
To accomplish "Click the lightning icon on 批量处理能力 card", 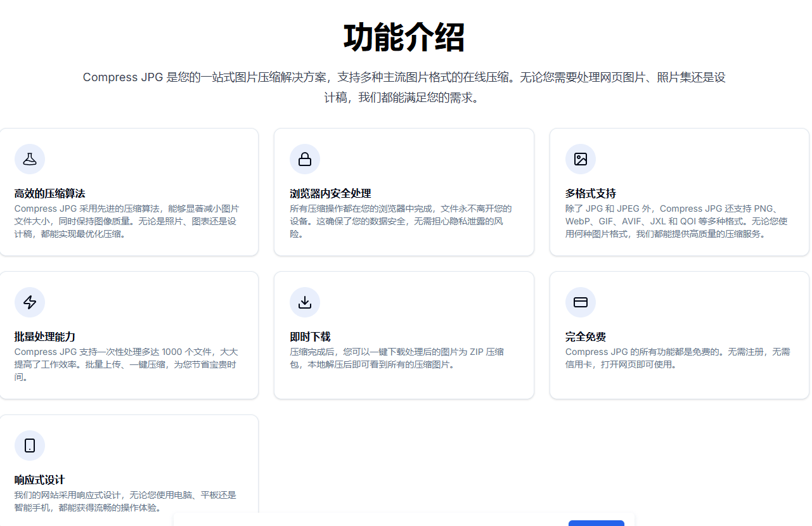I will coord(30,302).
